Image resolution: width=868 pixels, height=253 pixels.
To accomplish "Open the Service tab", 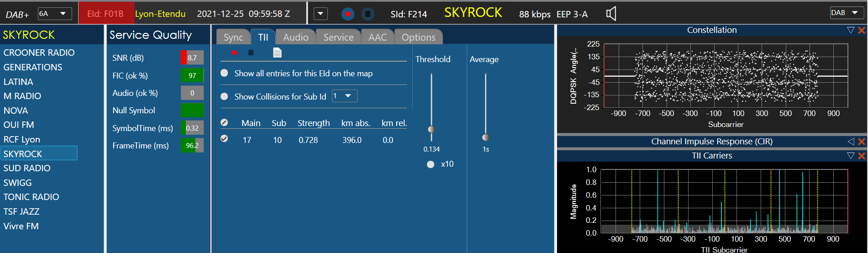I will tap(338, 37).
